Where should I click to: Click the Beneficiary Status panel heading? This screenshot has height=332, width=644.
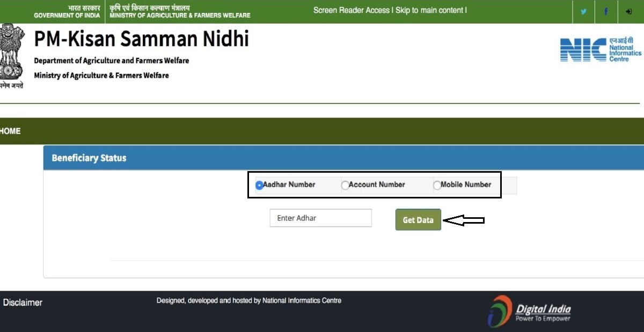pos(89,158)
